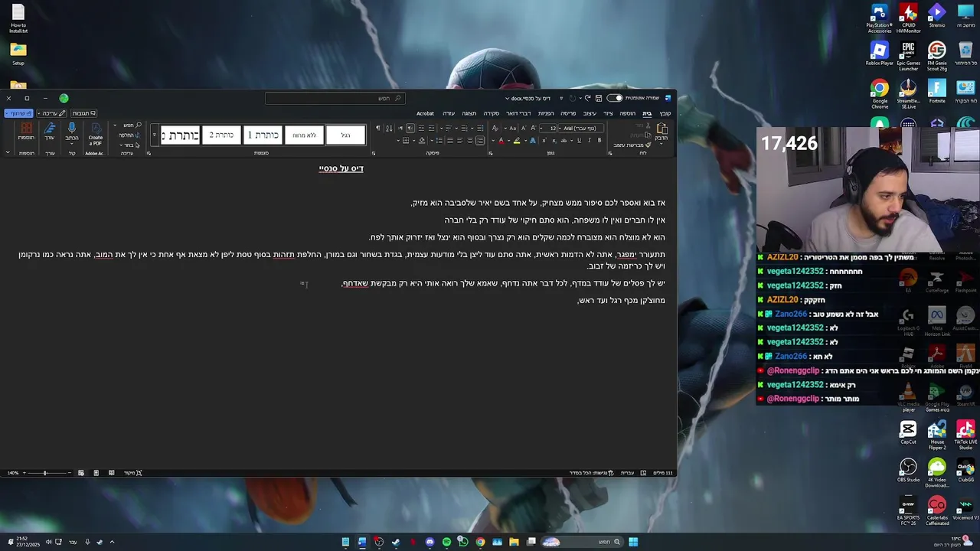This screenshot has width=980, height=551.
Task: Switch to the ציור (Draw) ribbon tab
Action: pos(608,113)
